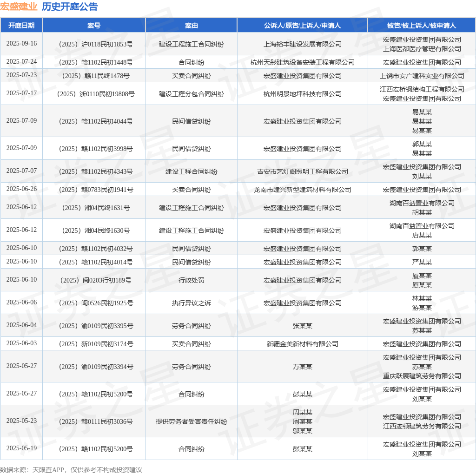Click defendant 游某某
Image resolution: width=476 pixels, height=474 pixels.
pos(422,308)
